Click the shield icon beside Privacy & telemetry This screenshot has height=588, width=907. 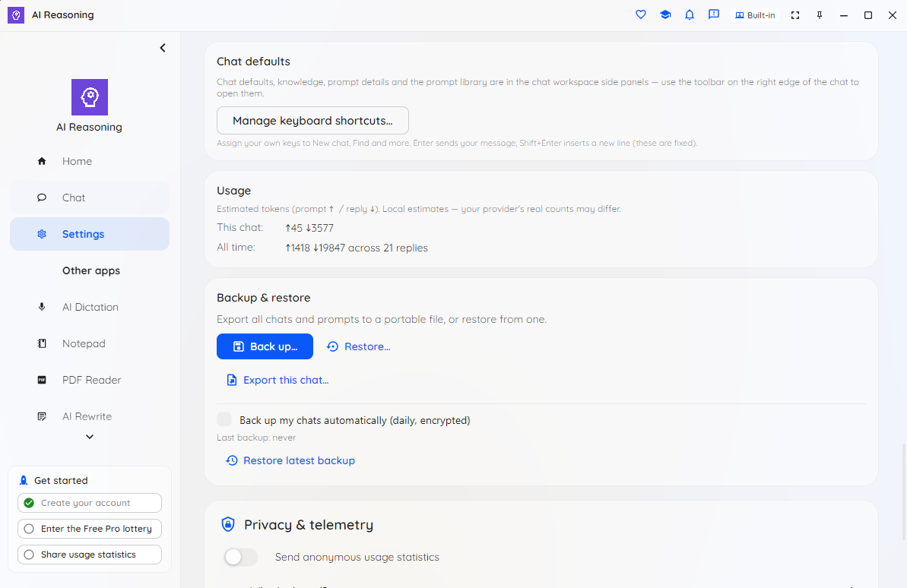pyautogui.click(x=229, y=524)
